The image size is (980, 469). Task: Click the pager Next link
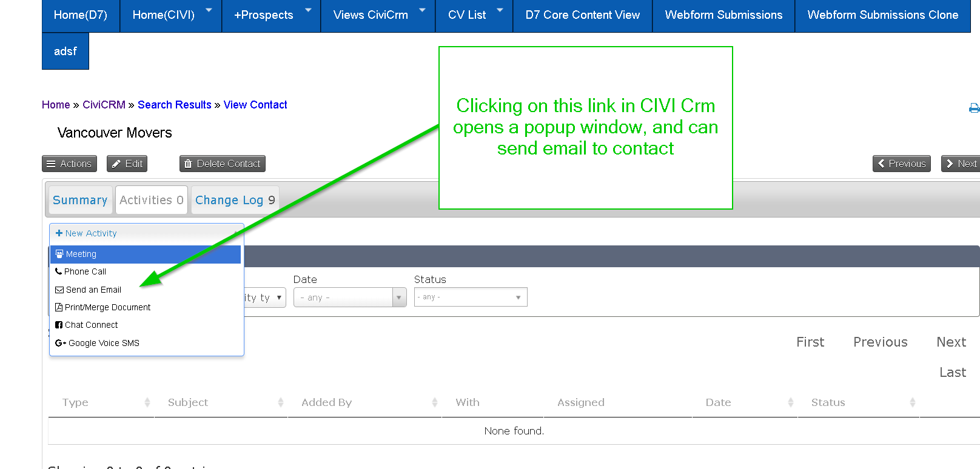click(x=951, y=342)
